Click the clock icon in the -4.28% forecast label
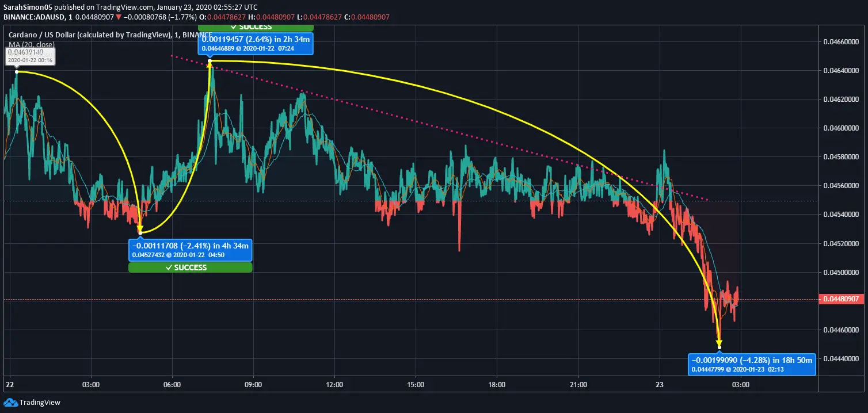The height and width of the screenshot is (413, 868). coord(729,369)
